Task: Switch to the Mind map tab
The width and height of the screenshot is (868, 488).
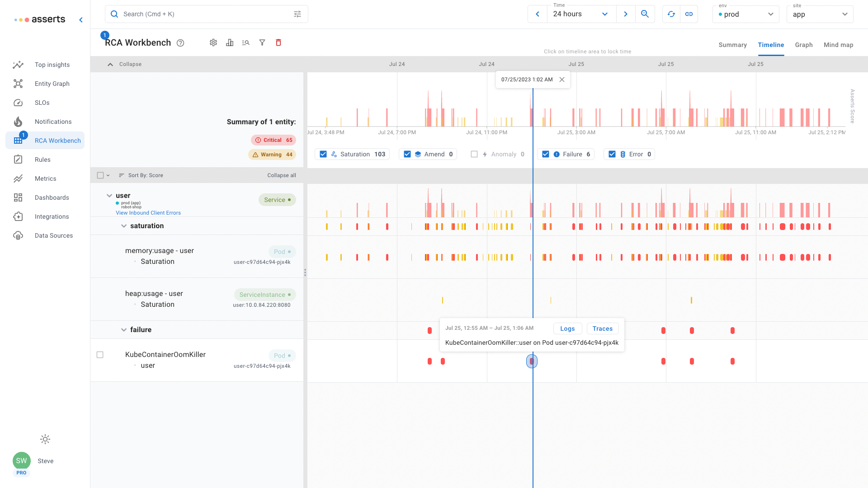Action: coord(838,45)
